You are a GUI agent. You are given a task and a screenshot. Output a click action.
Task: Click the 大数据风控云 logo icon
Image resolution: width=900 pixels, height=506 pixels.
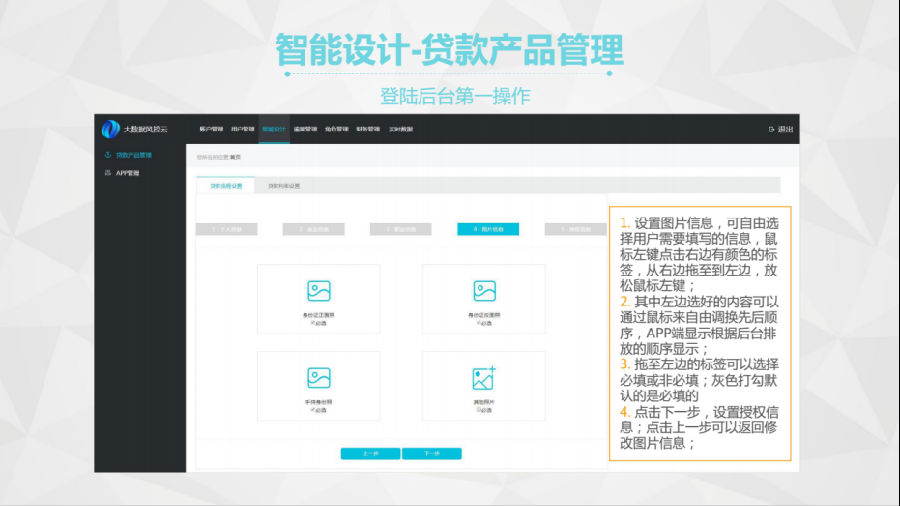tap(110, 129)
